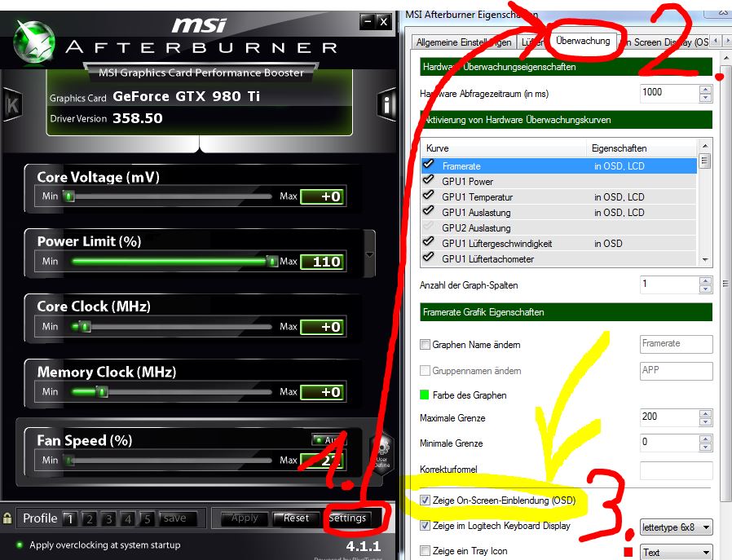Open the lettertype 6x8 dropdown
The image size is (732, 560).
pos(676,527)
